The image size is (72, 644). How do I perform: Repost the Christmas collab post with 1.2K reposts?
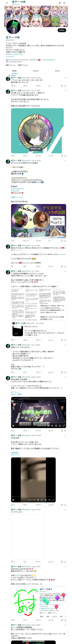(x=26, y=241)
